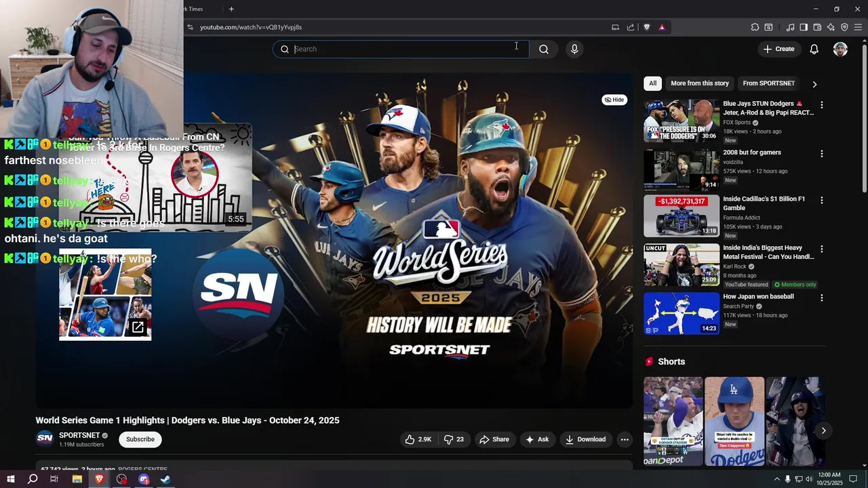
Task: Open the tab search icon in the browser toolbar
Action: click(x=768, y=27)
